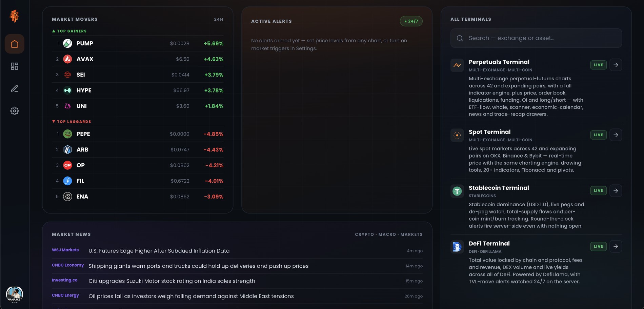Click the HYPE coin icon

(68, 90)
